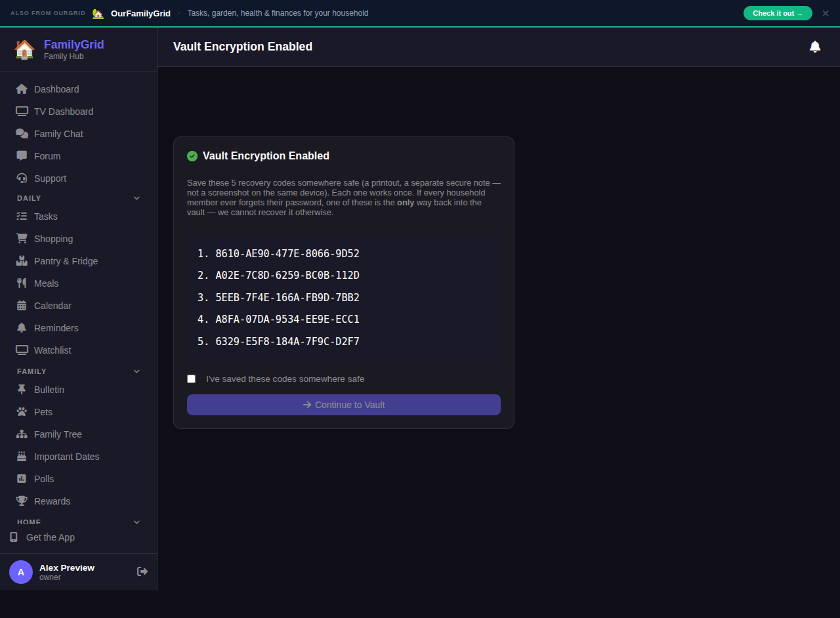Click the Continue to Vault button

pyautogui.click(x=344, y=405)
